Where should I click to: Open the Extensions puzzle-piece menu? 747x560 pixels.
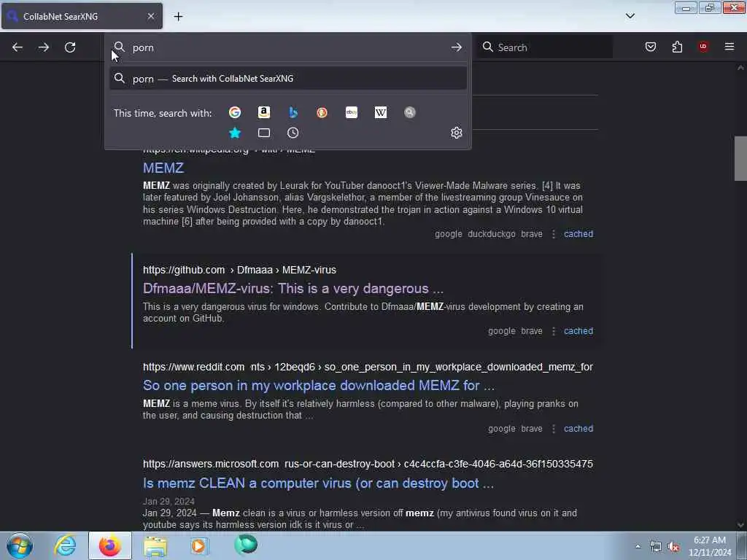click(677, 47)
